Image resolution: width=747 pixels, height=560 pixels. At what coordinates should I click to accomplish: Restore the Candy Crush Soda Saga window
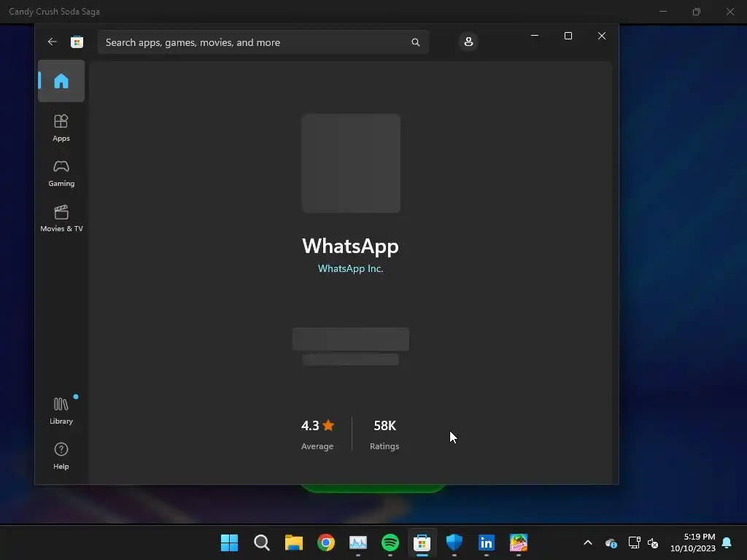[x=697, y=12]
